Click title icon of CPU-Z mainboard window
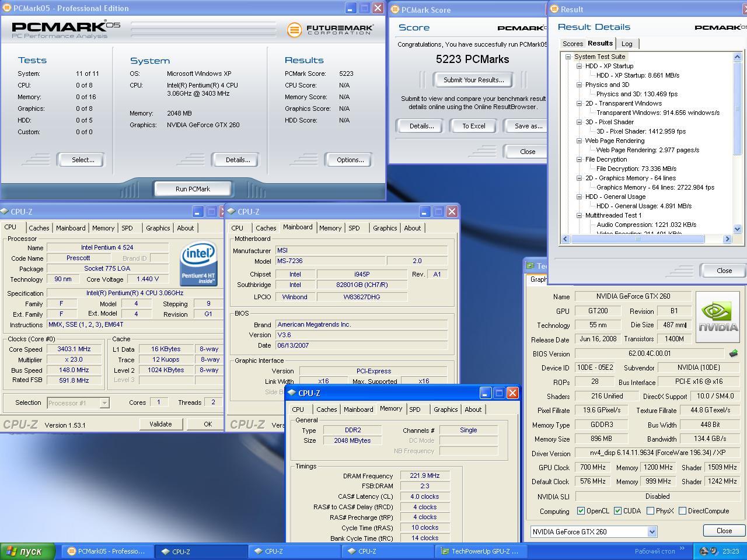Image resolution: width=747 pixels, height=560 pixels. coord(232,212)
